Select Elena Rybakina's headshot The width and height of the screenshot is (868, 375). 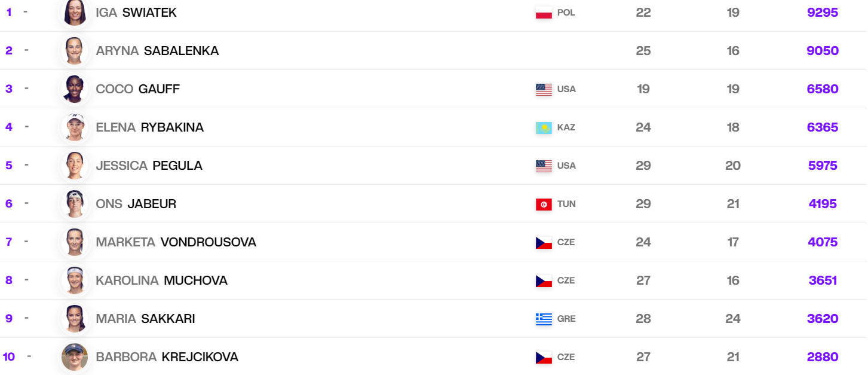click(75, 127)
